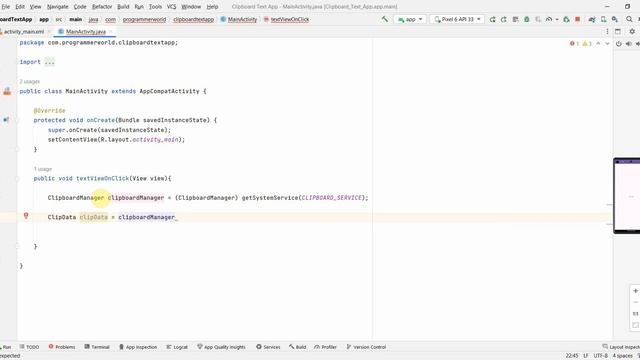This screenshot has height=360, width=640.
Task: Expand the folded import statements
Action: (49, 62)
